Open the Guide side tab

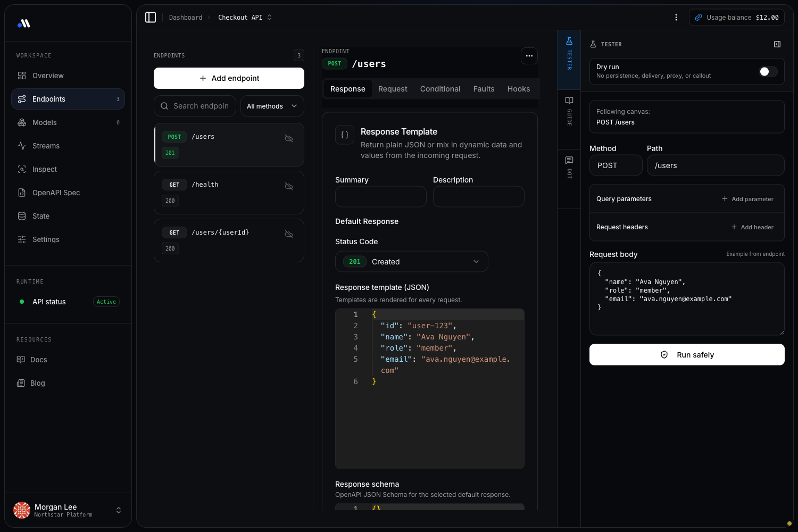coord(569,119)
